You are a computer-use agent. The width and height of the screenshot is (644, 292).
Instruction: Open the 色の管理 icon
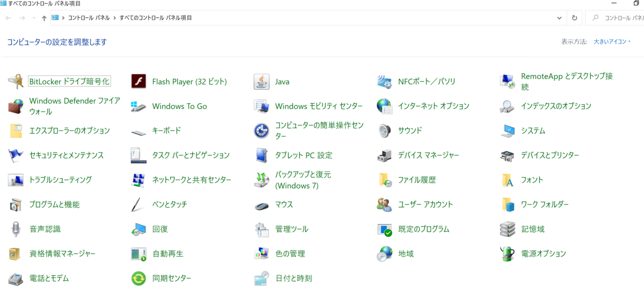261,253
